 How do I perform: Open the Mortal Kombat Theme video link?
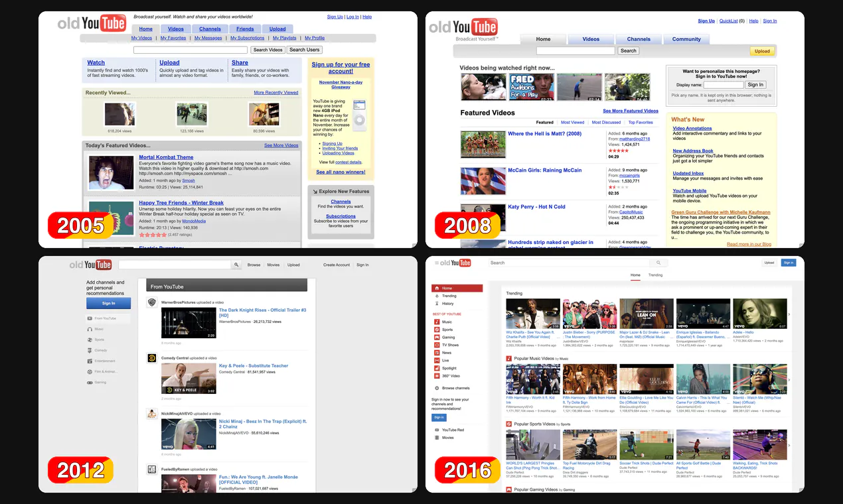pos(166,158)
